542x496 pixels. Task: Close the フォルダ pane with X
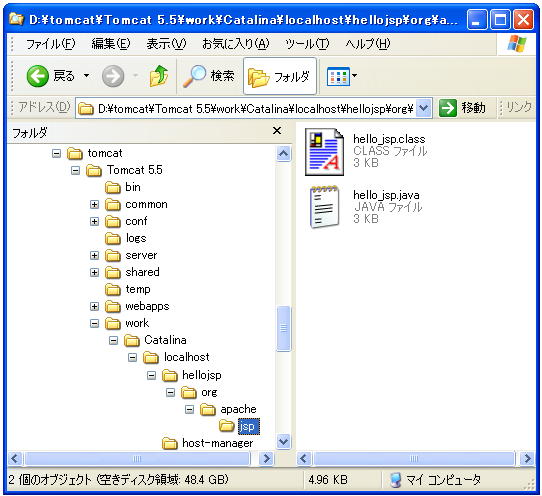coord(277,130)
